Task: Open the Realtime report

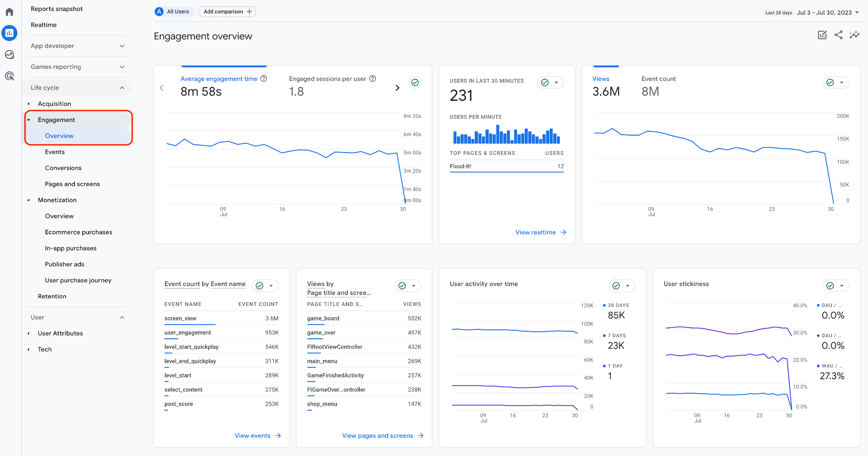Action: [x=44, y=25]
